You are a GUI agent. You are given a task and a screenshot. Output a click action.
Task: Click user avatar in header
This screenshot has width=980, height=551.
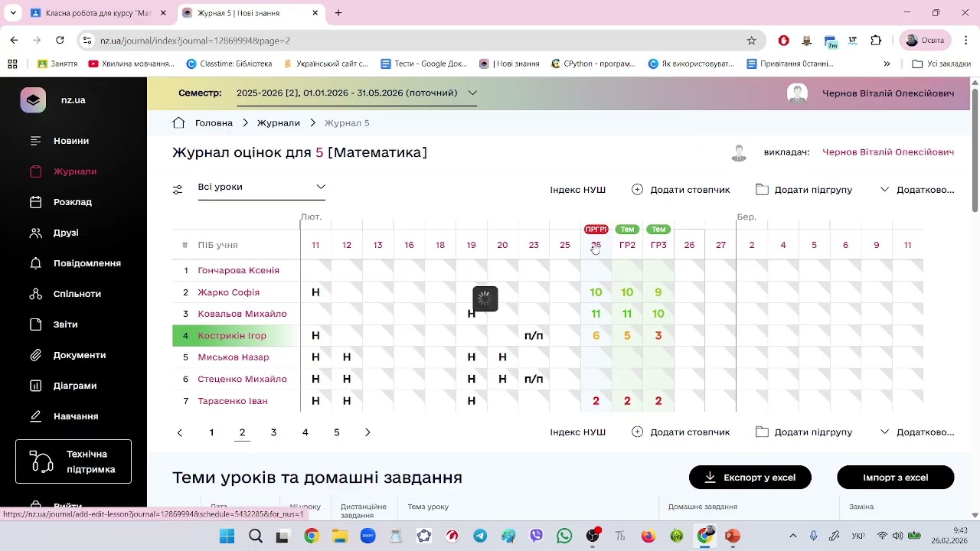point(798,93)
